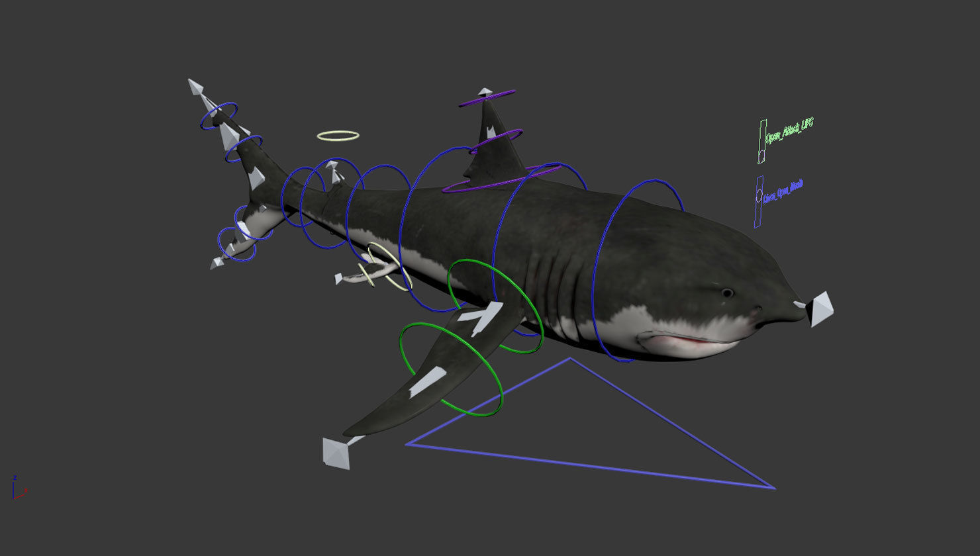980x556 pixels.
Task: Select the bone tip at the lower tail fin end
Action: 217,263
